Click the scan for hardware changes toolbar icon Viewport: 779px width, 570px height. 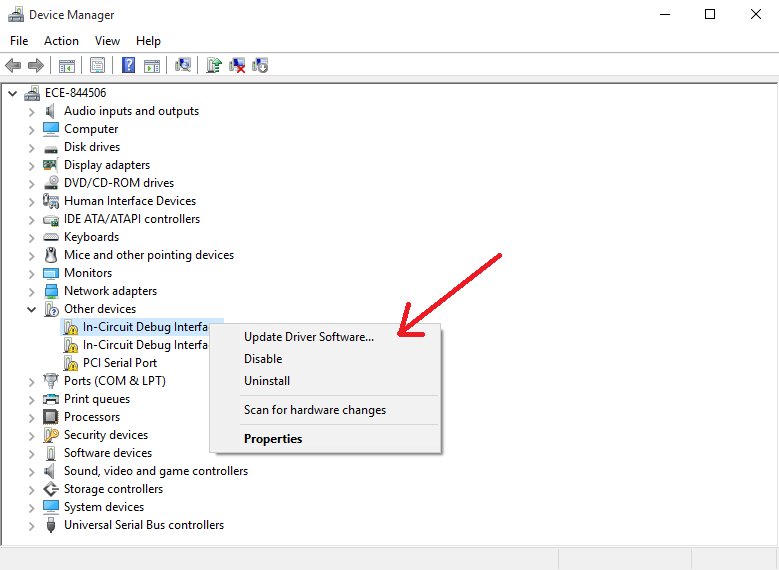(x=182, y=65)
